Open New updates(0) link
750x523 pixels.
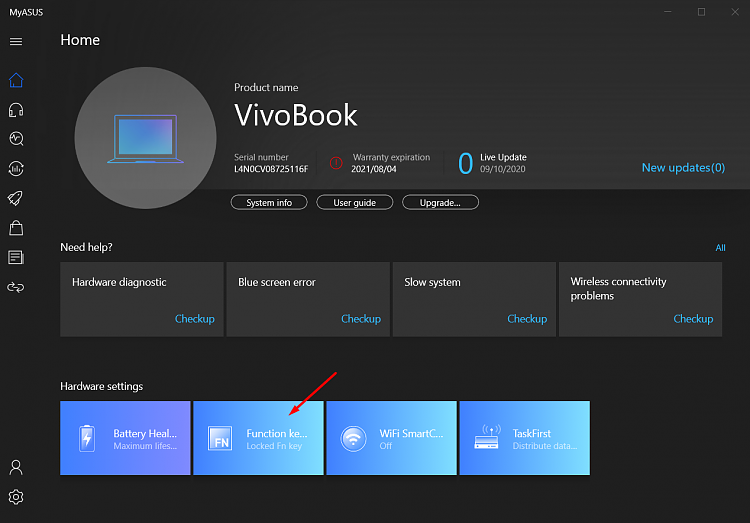pos(683,167)
